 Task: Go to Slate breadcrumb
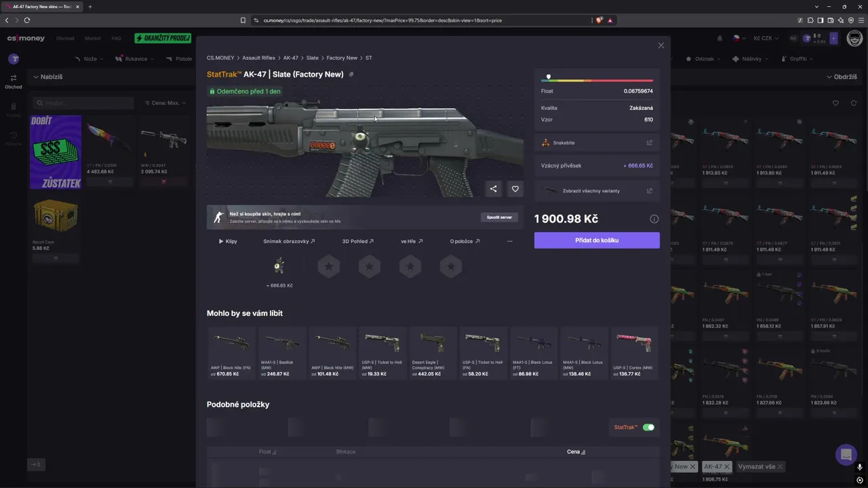coord(313,58)
